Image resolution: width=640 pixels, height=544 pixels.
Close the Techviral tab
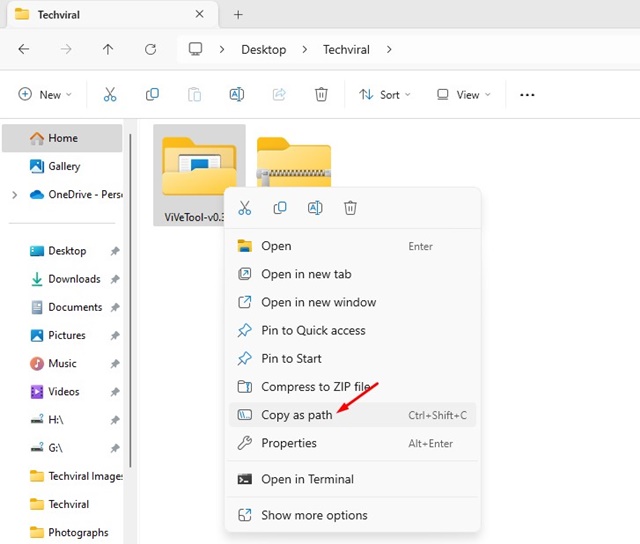(x=200, y=14)
